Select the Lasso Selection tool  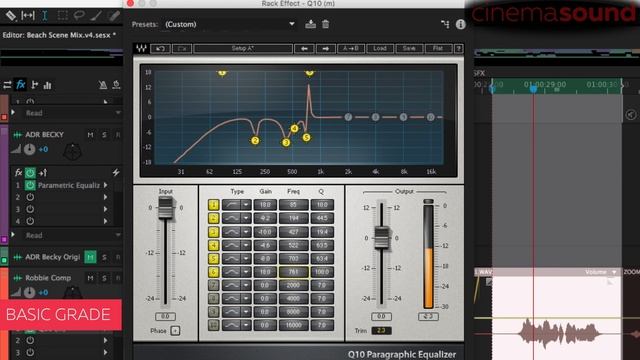pos(79,16)
